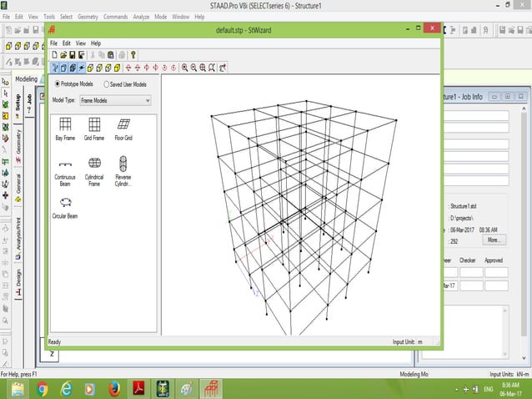Open the StWizard File menu
The height and width of the screenshot is (399, 532).
tap(53, 43)
